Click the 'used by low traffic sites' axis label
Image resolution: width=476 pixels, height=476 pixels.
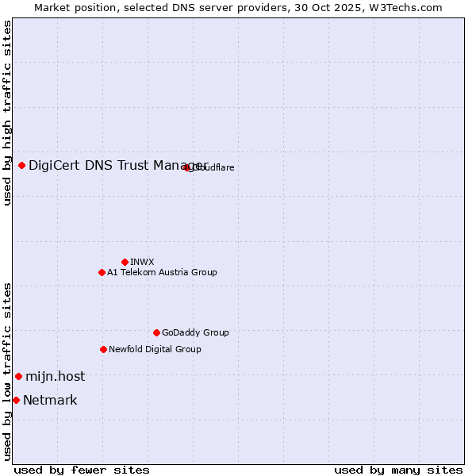[x=7, y=370]
